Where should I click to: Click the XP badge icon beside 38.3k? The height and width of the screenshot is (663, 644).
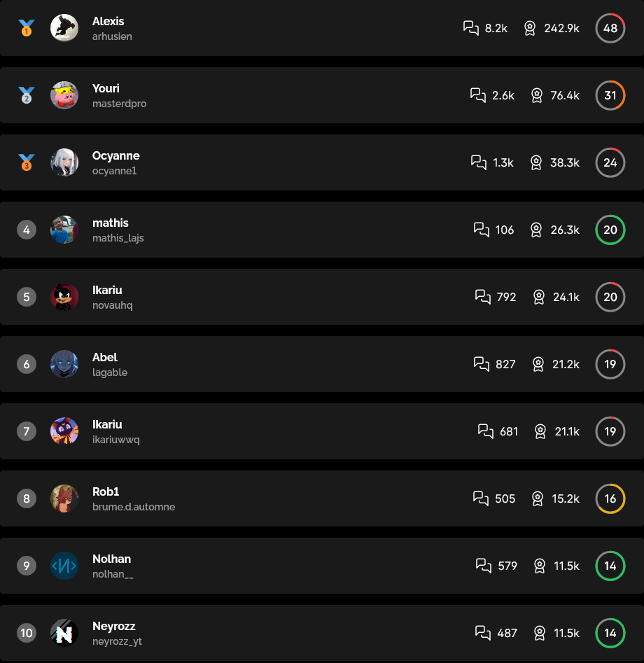coord(537,162)
